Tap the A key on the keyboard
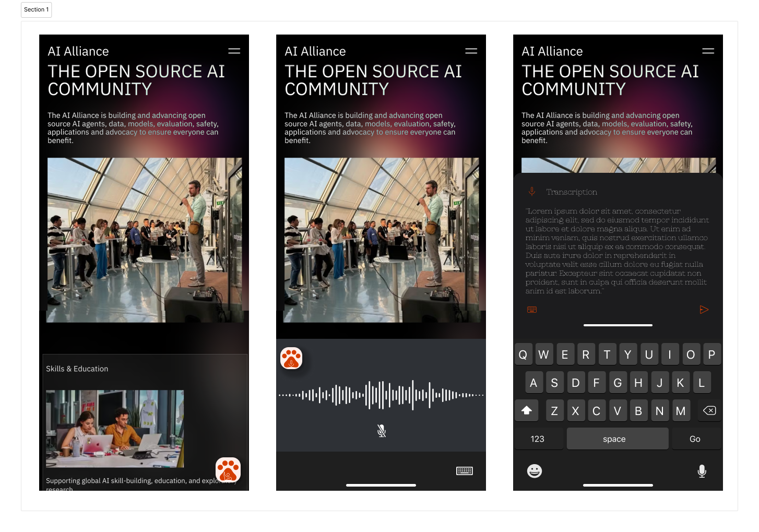 533,383
